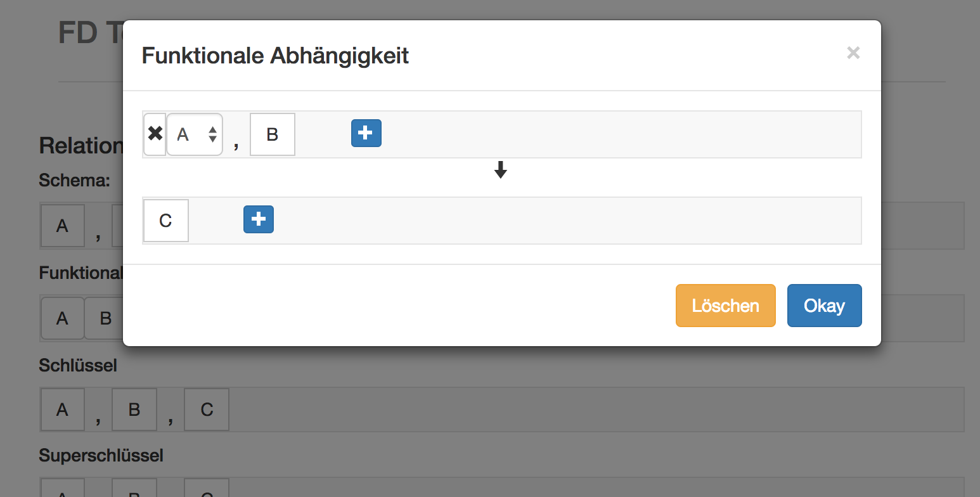The height and width of the screenshot is (497, 980).
Task: Remove attribute A with the X icon
Action: point(155,134)
